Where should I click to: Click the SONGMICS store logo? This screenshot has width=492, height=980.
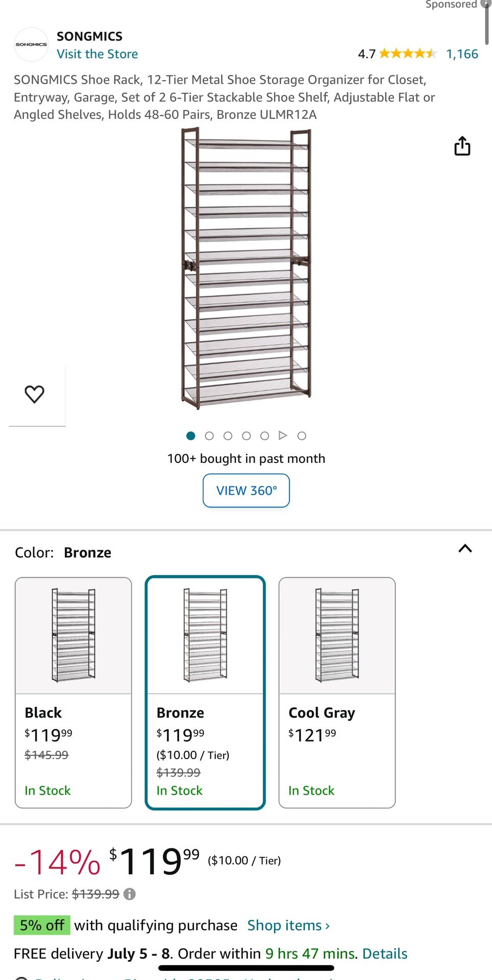pyautogui.click(x=32, y=44)
